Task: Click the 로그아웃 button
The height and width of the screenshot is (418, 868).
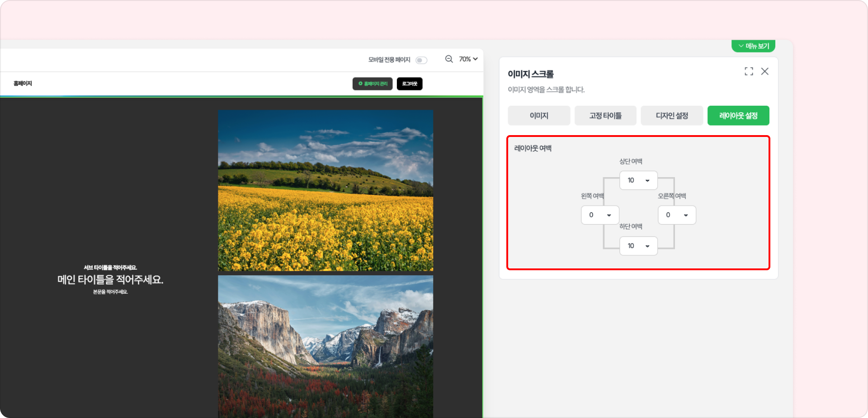Action: coord(410,84)
